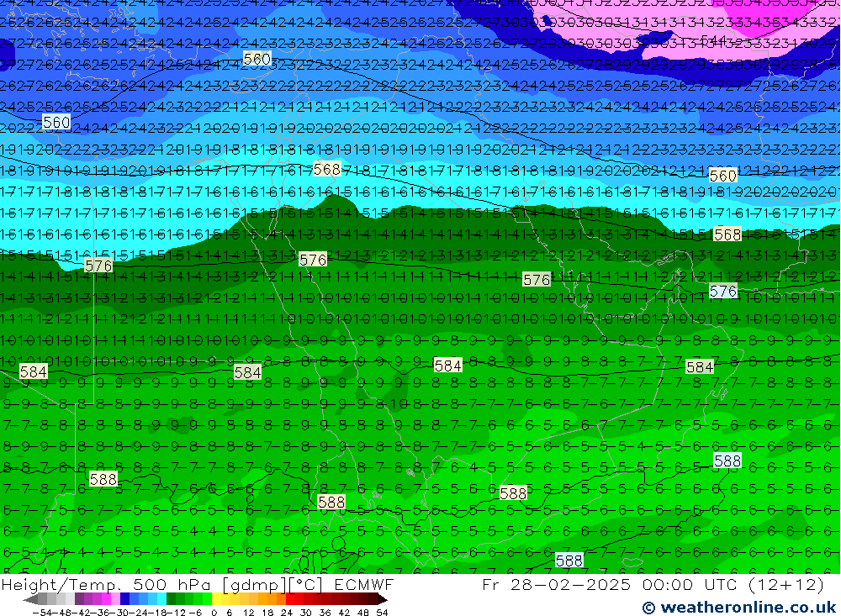841x616 pixels.
Task: Click the 544 contour label in pink area
Action: 716,40
